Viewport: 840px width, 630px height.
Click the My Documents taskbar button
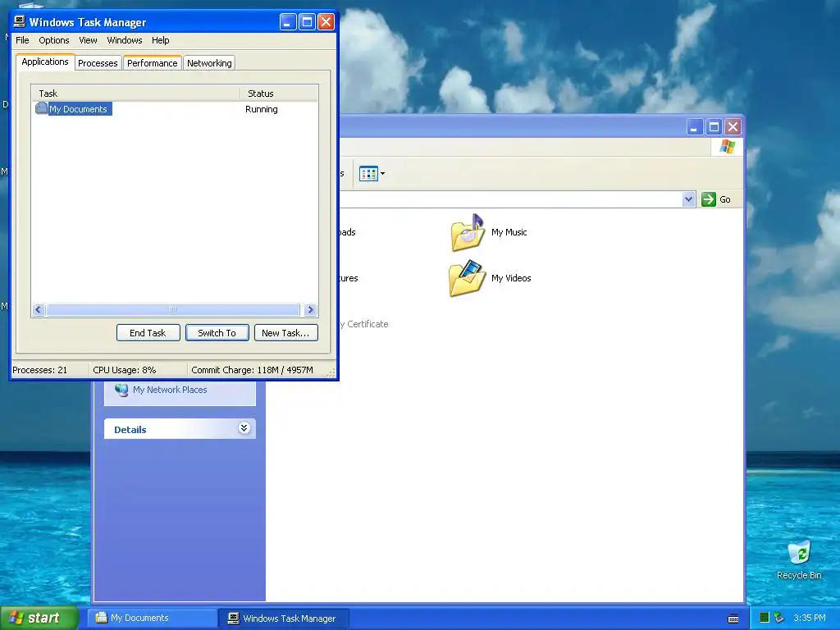coord(152,618)
